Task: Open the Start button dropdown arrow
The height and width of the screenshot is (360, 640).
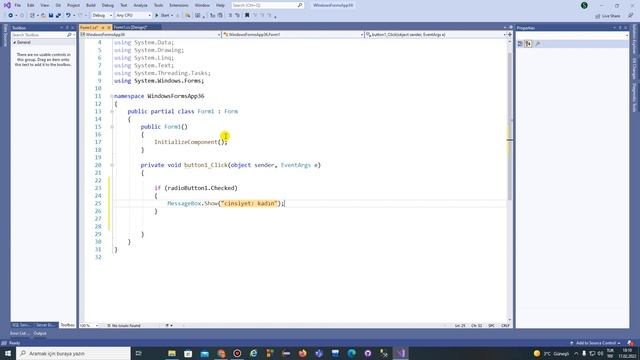Action: (x=172, y=16)
